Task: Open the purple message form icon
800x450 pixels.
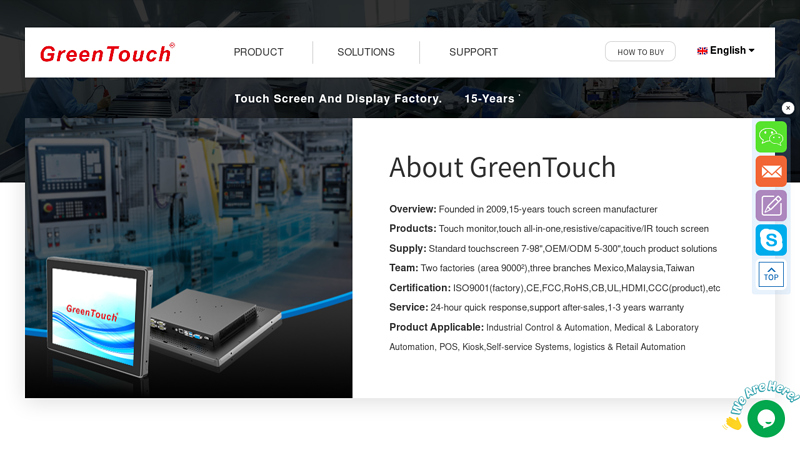Action: tap(771, 206)
